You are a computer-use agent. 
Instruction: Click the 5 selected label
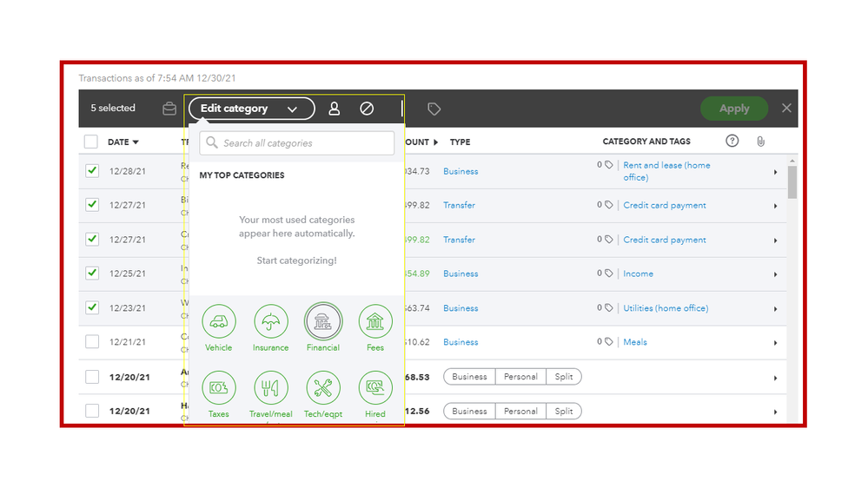tap(113, 108)
